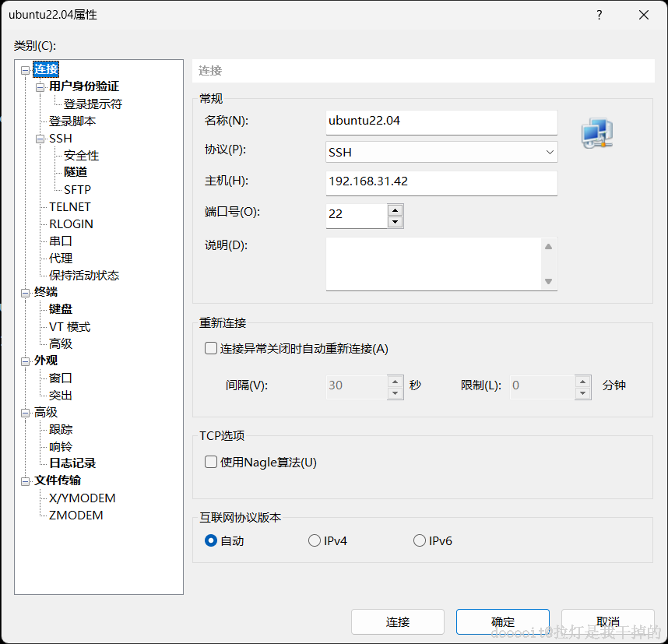Click the help question mark in title bar
The width and height of the screenshot is (668, 644).
click(599, 15)
